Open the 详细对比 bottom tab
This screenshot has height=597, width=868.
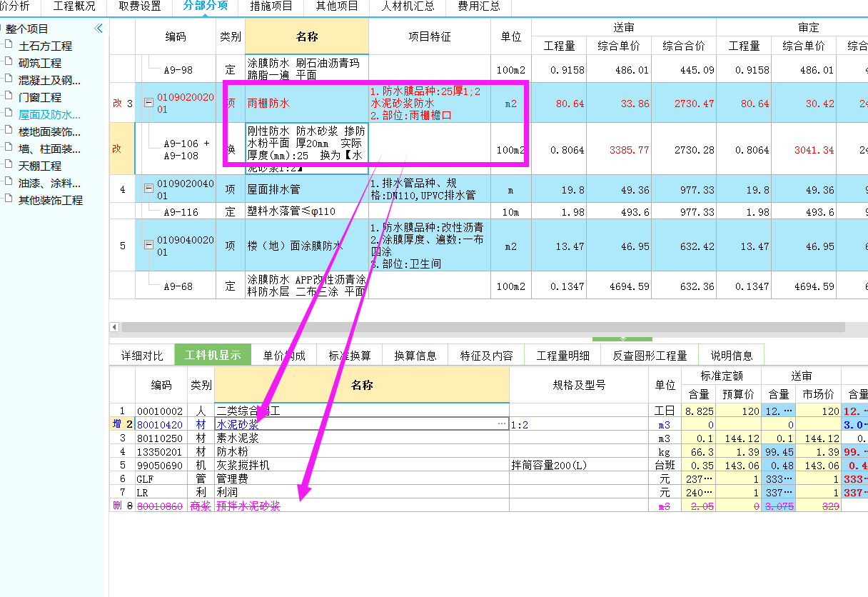coord(141,355)
